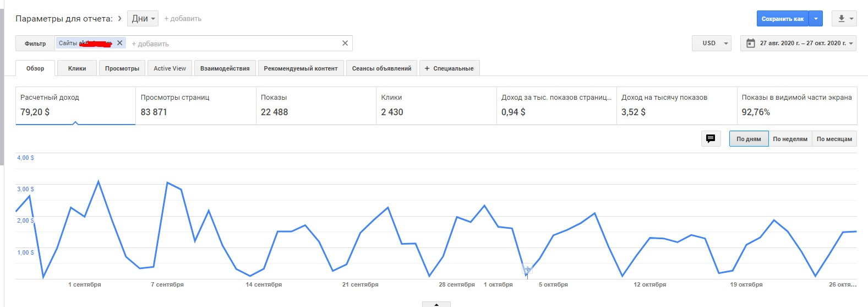Click the plus icon on Специальные tab

click(x=427, y=68)
